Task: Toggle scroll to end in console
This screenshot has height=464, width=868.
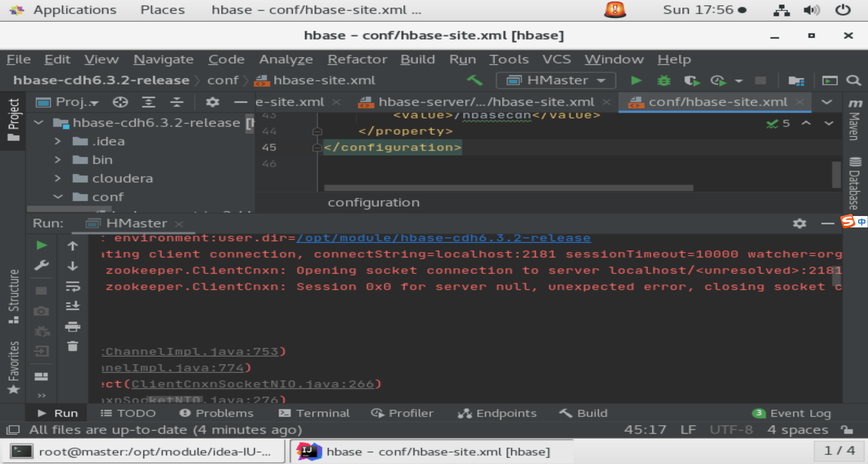Action: (73, 306)
